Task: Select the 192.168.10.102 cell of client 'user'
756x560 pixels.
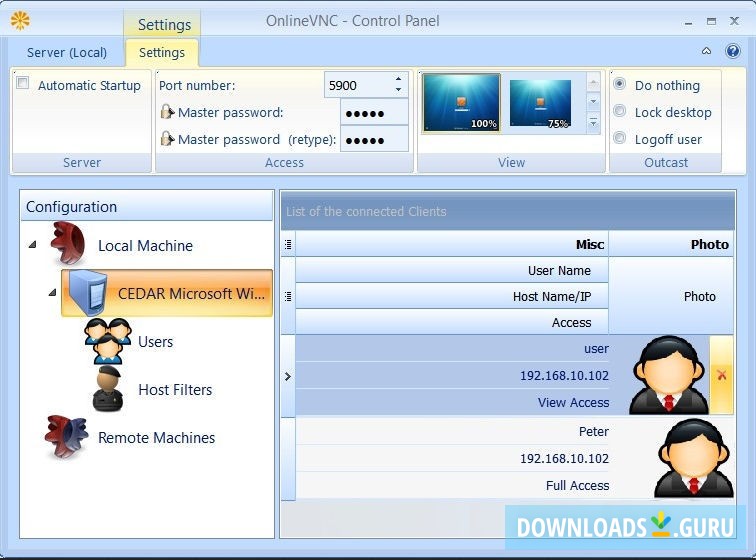Action: pyautogui.click(x=452, y=375)
